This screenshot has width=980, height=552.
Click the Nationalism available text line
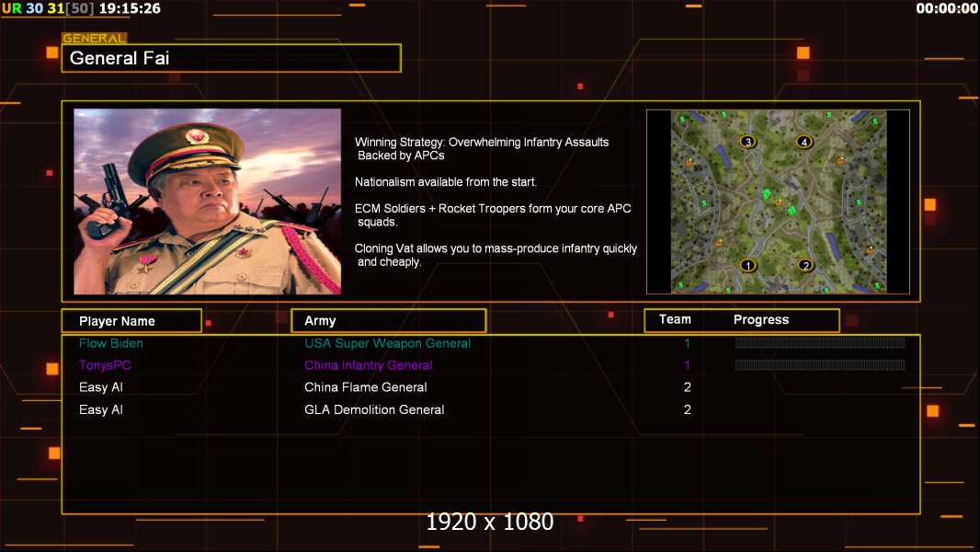pos(446,182)
